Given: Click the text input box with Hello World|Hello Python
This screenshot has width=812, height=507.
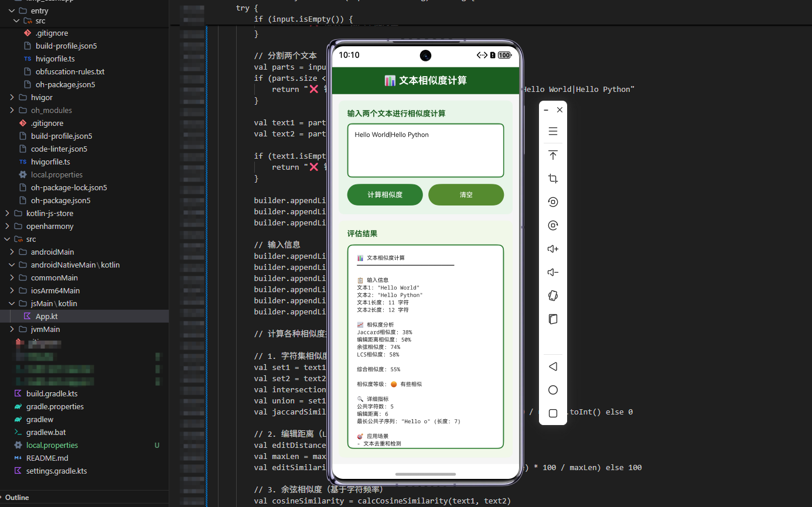Looking at the screenshot, I should coord(425,150).
